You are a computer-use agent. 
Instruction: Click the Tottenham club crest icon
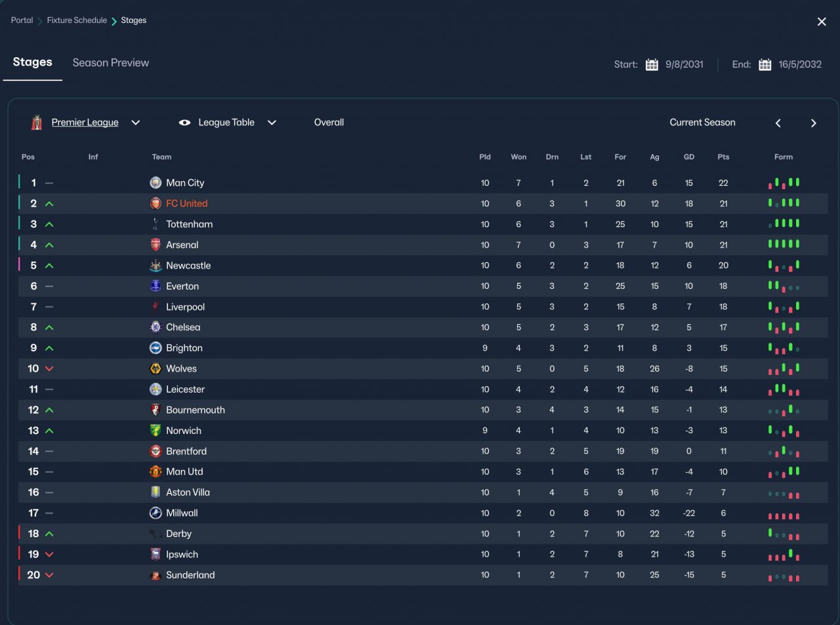click(x=156, y=224)
